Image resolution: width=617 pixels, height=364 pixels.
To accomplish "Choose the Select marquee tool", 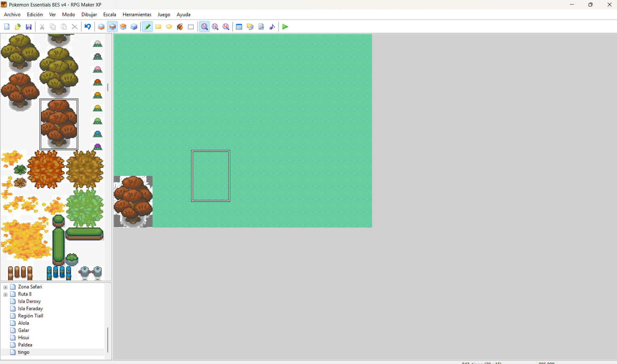I will [191, 27].
